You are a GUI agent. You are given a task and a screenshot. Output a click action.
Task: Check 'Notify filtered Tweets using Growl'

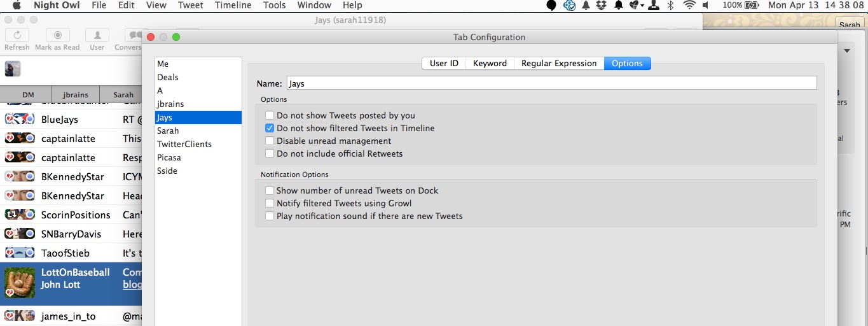click(270, 203)
